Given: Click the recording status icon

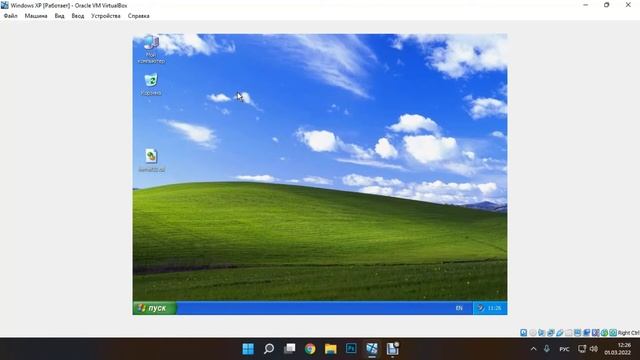Looking at the screenshot, I should pyautogui.click(x=587, y=333).
